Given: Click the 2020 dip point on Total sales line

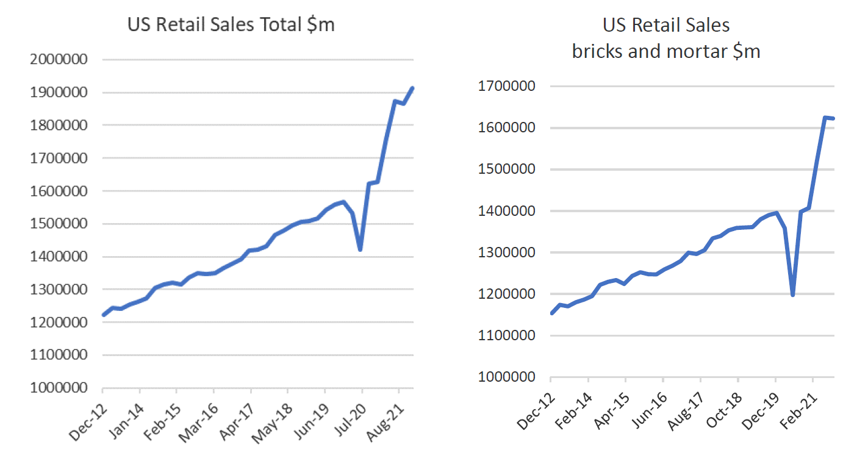Looking at the screenshot, I should tap(360, 249).
